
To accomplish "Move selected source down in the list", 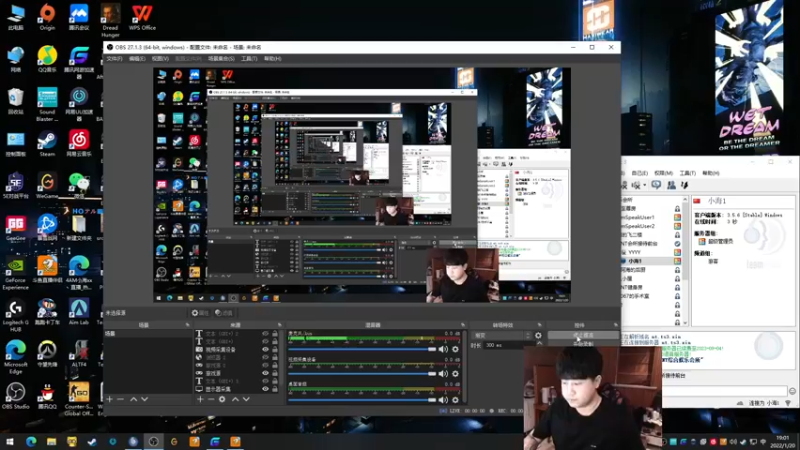I will pyautogui.click(x=246, y=399).
